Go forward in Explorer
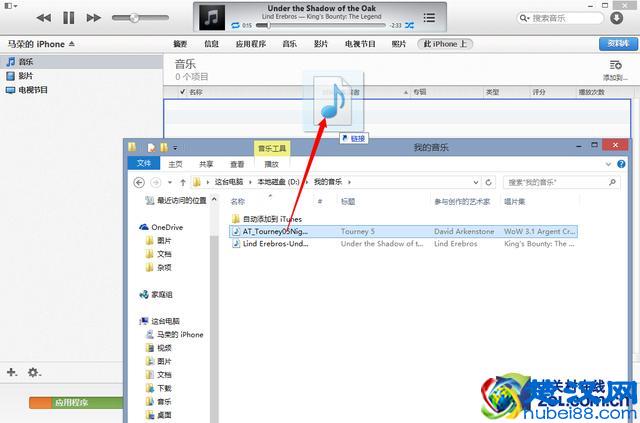This screenshot has height=423, width=640. [x=156, y=182]
